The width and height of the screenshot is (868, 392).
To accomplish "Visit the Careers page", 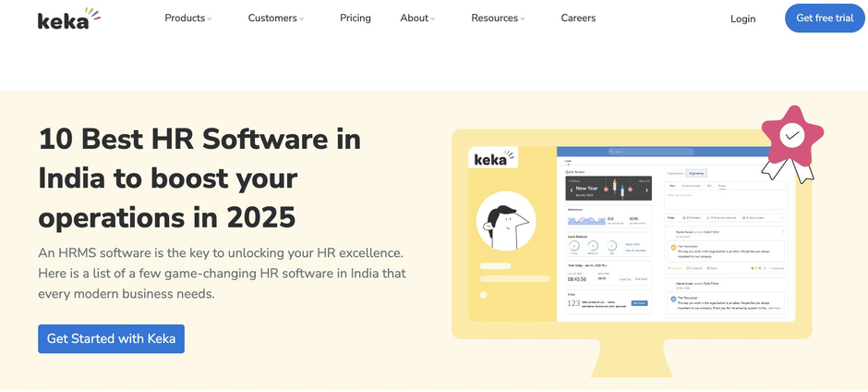I will [x=578, y=18].
